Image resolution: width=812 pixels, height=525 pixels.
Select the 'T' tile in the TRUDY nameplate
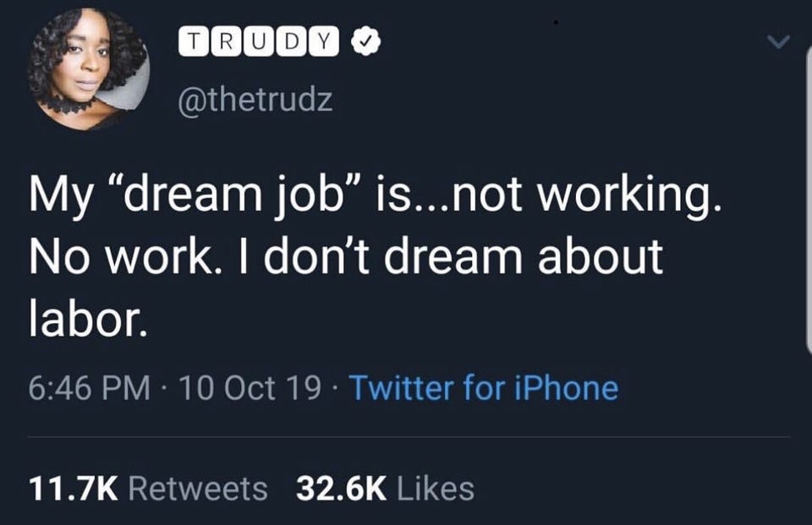194,40
